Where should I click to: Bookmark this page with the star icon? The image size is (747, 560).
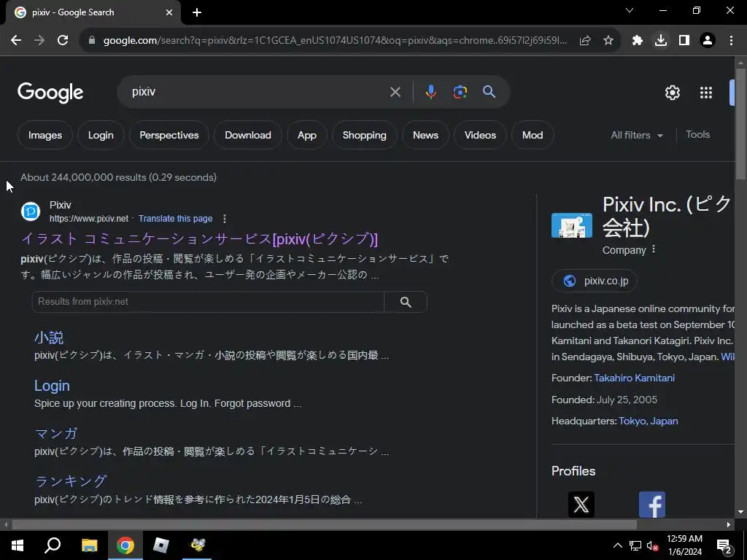(x=608, y=41)
